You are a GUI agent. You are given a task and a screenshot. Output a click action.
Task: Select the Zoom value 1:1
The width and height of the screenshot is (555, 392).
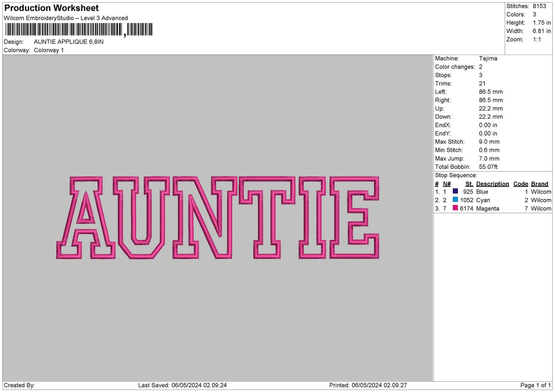coord(537,39)
